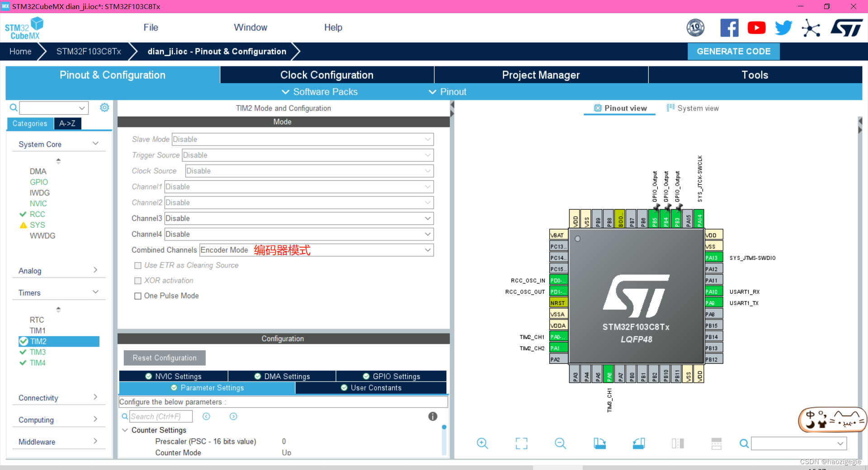Enable One Pulse Mode checkbox
868x470 pixels.
click(x=138, y=296)
